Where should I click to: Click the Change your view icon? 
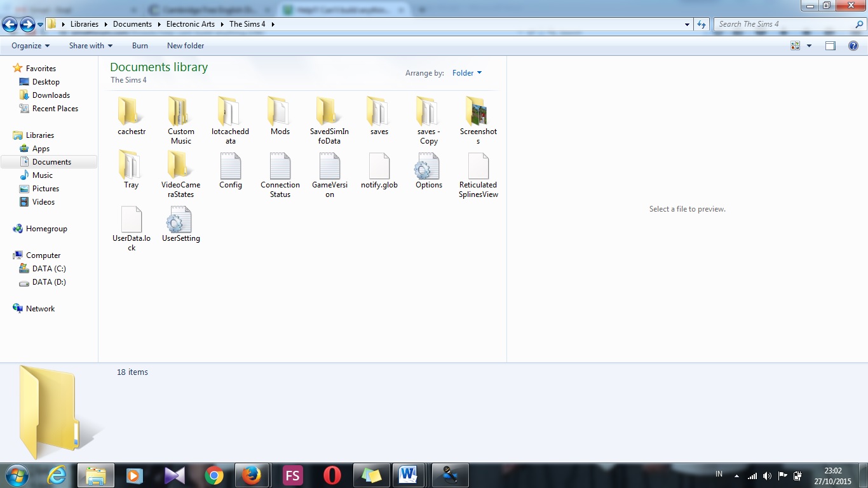coord(795,46)
